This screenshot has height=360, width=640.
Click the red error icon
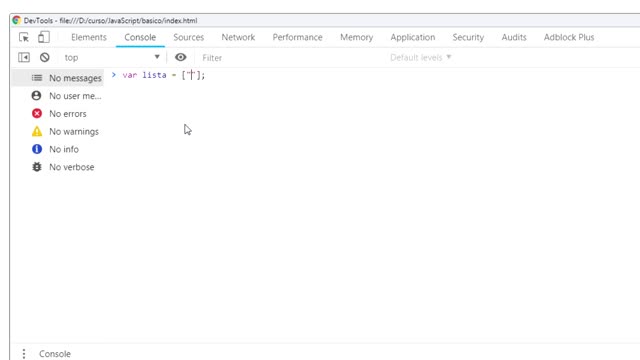coord(37,113)
